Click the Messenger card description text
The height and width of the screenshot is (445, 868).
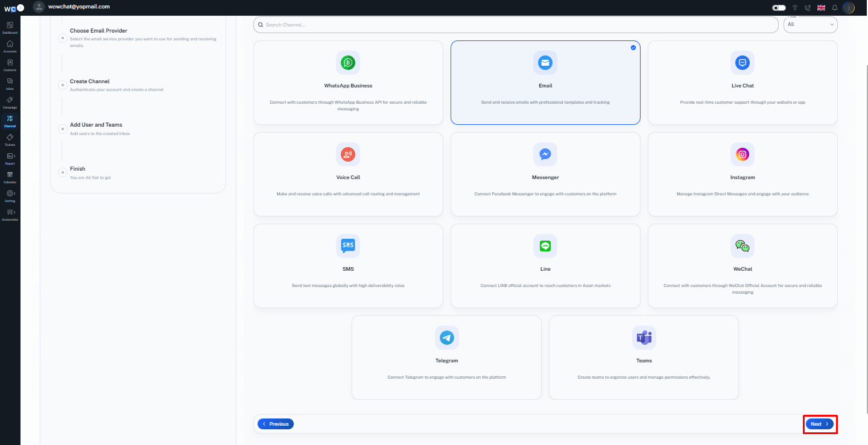click(x=545, y=194)
